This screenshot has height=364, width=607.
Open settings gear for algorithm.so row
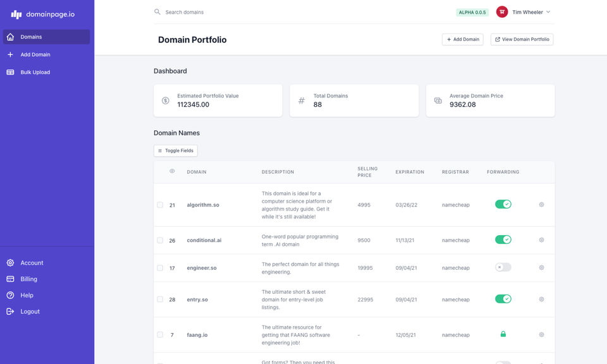pos(542,205)
